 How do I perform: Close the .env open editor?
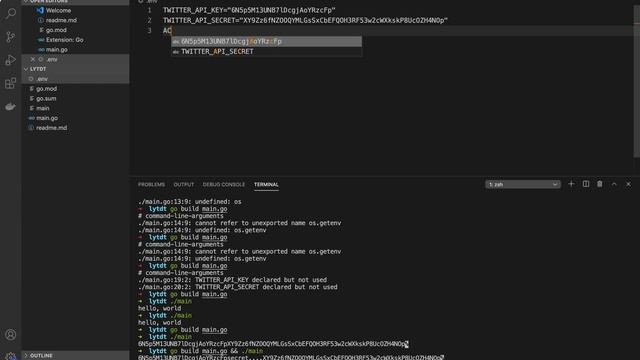(x=33, y=59)
